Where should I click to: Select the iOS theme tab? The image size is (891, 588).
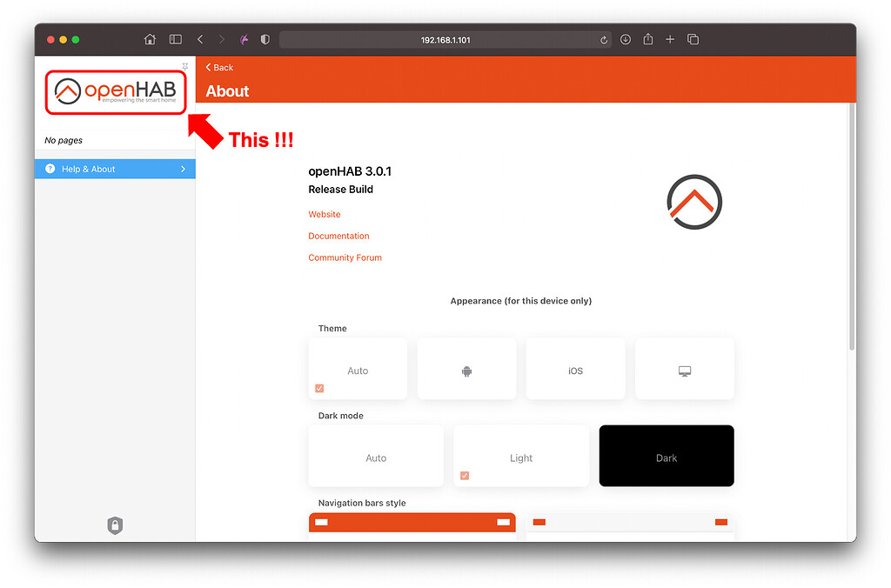[x=575, y=370]
